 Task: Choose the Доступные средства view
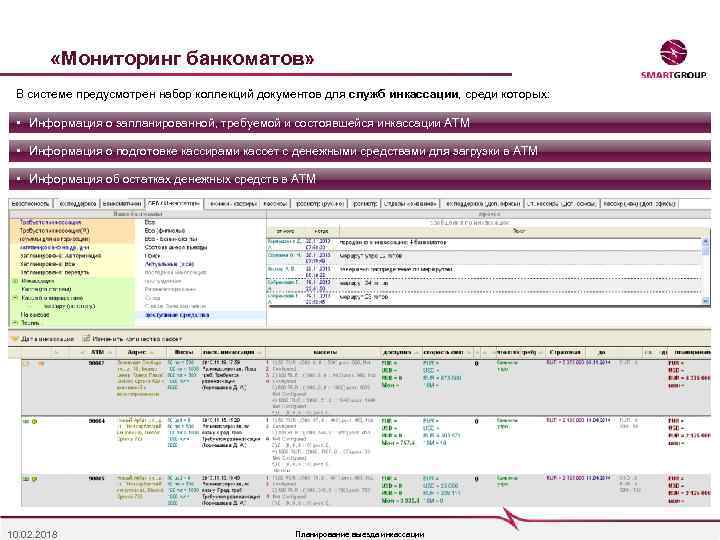[x=177, y=315]
